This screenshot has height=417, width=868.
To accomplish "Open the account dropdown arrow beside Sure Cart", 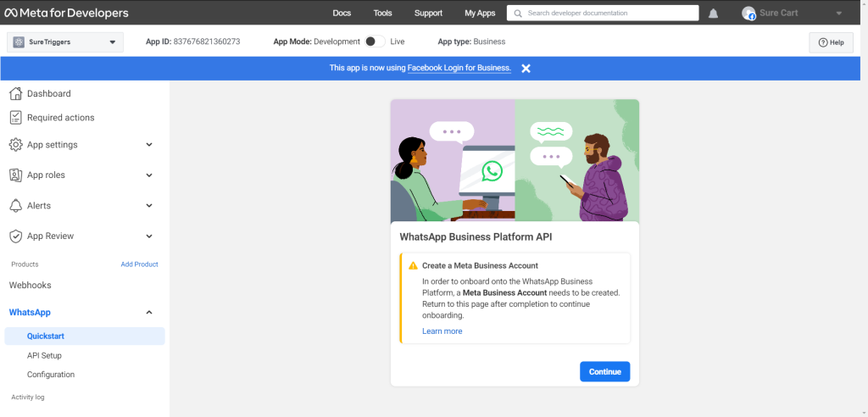I will [839, 14].
